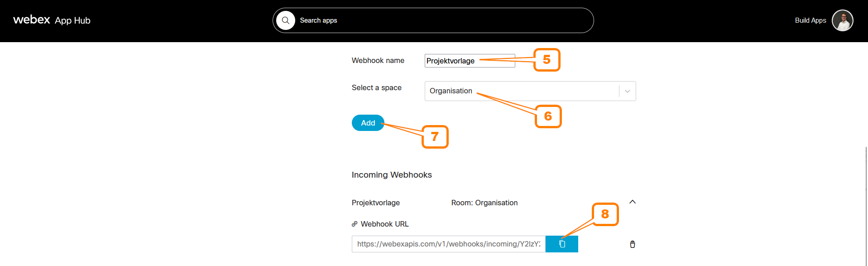868x266 pixels.
Task: Click the Add button
Action: coord(368,123)
